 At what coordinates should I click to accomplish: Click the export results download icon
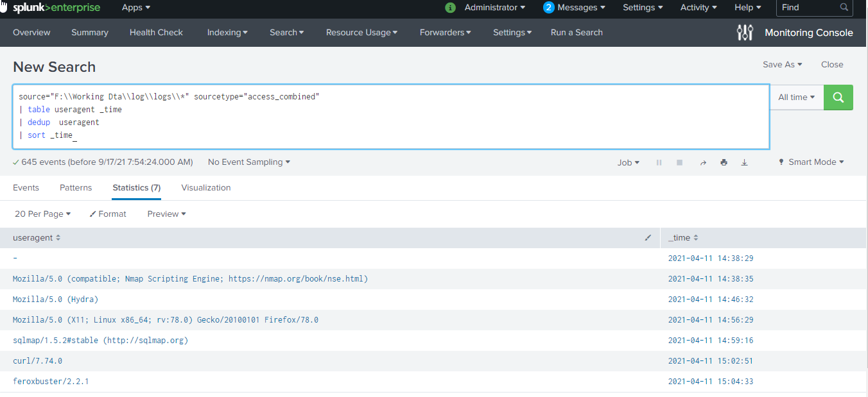744,162
